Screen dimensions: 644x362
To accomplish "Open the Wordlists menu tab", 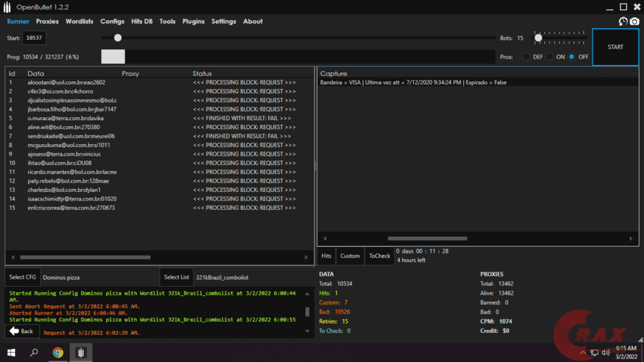I will pos(80,22).
